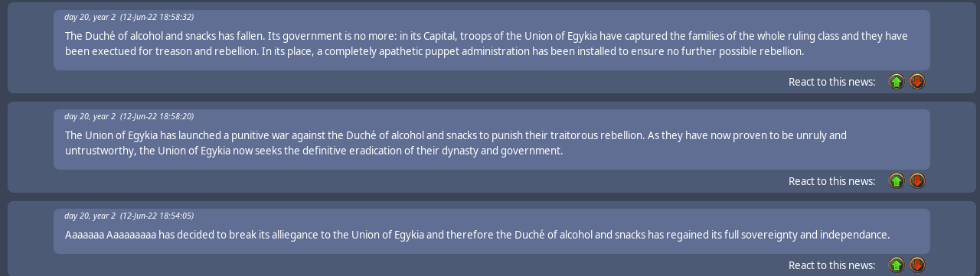Click "day 20, year 2" on top news
Screen dimensions: 980x276
90,17
